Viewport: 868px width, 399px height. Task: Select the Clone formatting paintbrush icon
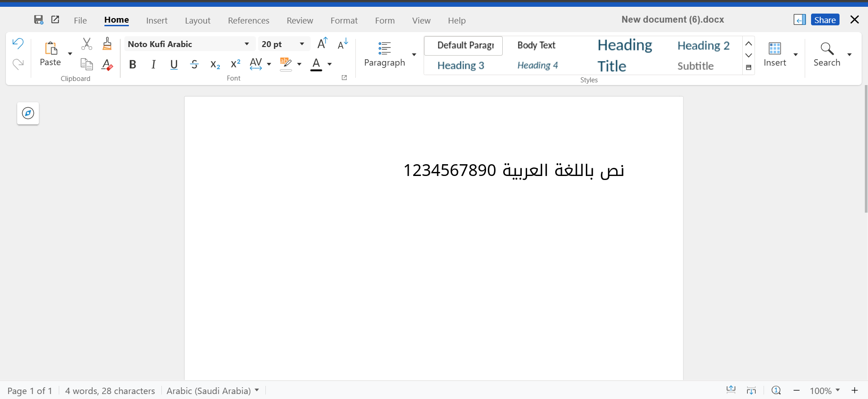point(107,44)
